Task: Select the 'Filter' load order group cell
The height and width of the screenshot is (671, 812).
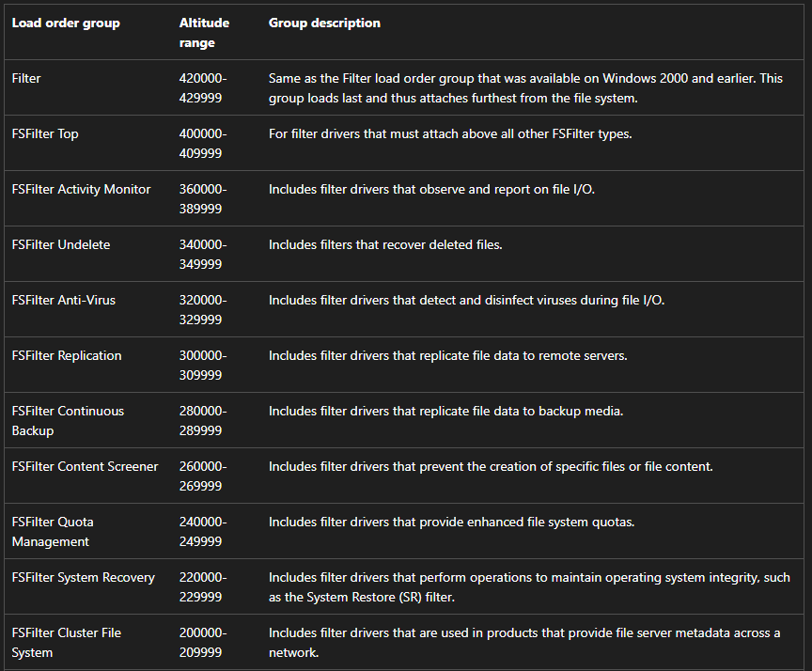Action: 26,78
